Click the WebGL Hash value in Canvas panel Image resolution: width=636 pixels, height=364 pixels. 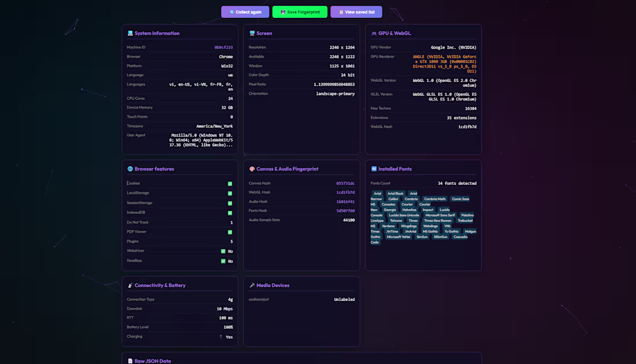tap(346, 192)
